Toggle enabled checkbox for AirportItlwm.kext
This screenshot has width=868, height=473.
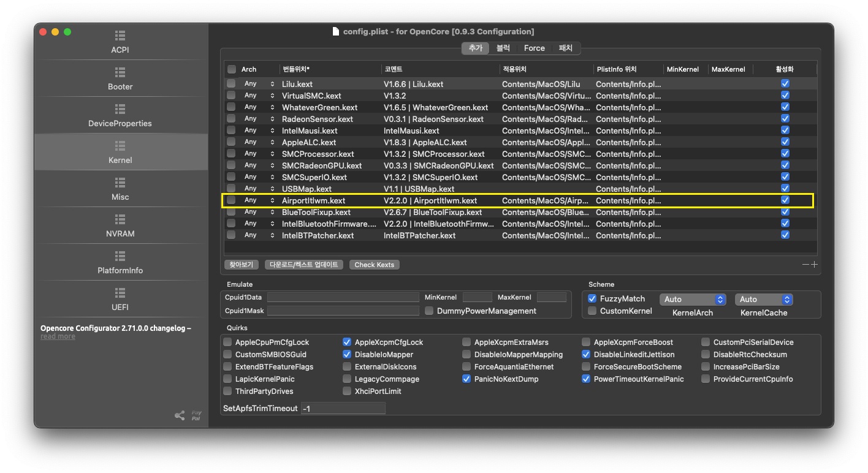click(785, 200)
